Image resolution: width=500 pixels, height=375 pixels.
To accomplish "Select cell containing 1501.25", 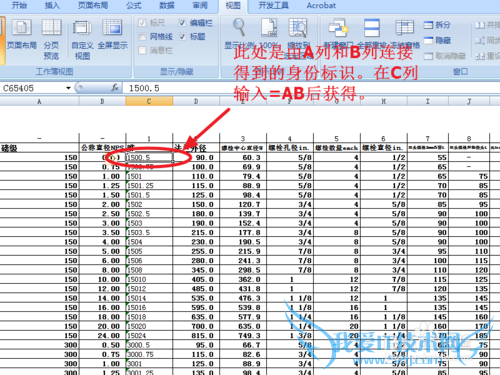I will 149,186.
